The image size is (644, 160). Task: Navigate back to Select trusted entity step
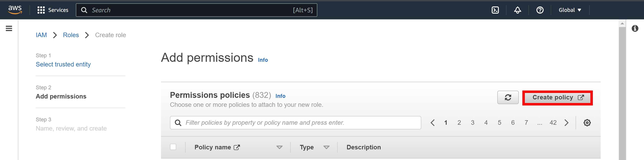click(x=63, y=64)
